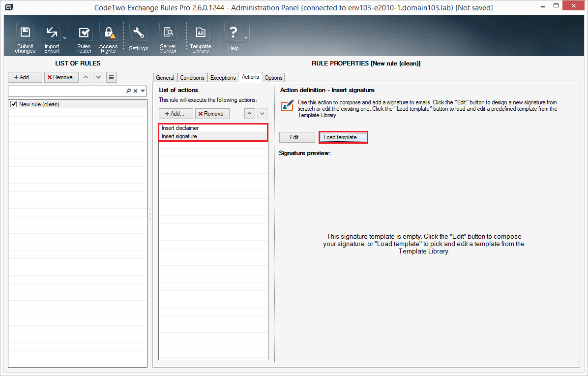The image size is (588, 376).
Task: Expand the rule search filter dropdown
Action: pyautogui.click(x=143, y=91)
